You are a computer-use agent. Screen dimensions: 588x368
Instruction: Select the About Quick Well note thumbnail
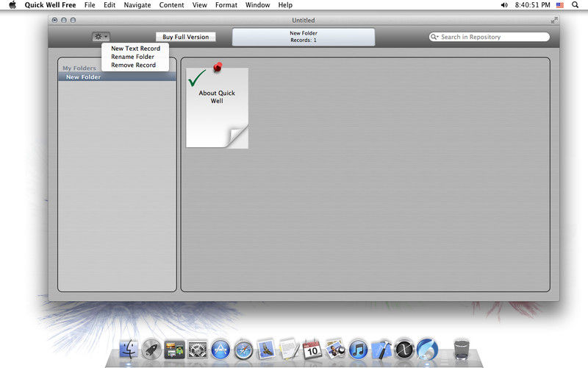coord(217,107)
